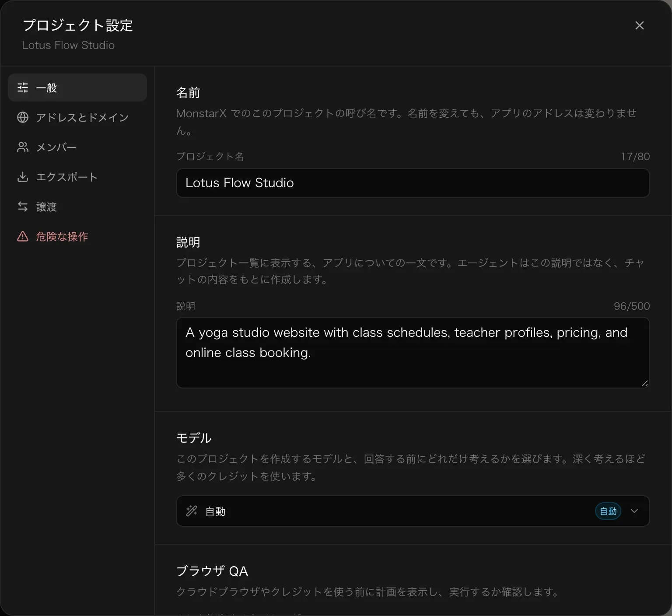Click the ブラウザ QA heading
The height and width of the screenshot is (616, 672).
coord(212,571)
